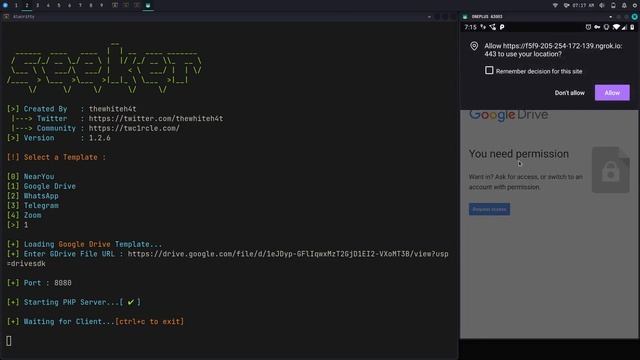Click the [2] WhatsApp template line
Image resolution: width=640 pixels, height=360 pixels.
click(x=33, y=196)
